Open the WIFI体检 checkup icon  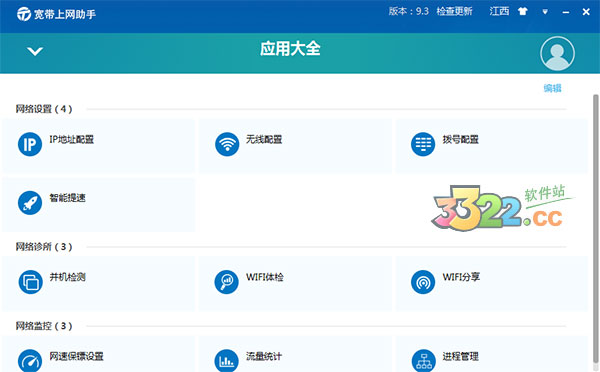tap(227, 282)
